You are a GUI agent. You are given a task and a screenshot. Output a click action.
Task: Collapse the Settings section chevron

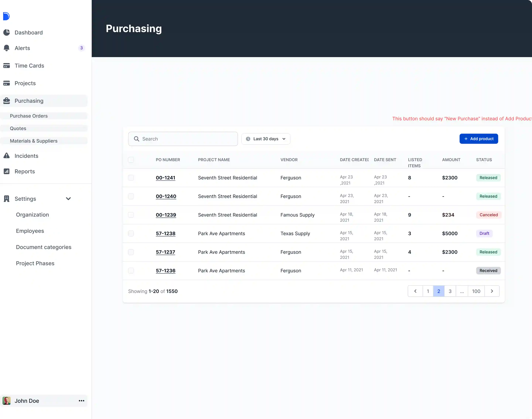click(x=68, y=199)
